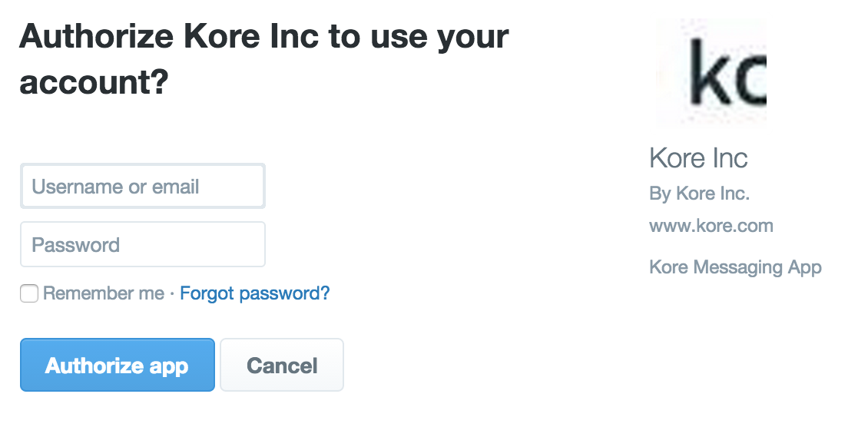Focus the Username or email field
This screenshot has height=427, width=868.
pos(143,186)
